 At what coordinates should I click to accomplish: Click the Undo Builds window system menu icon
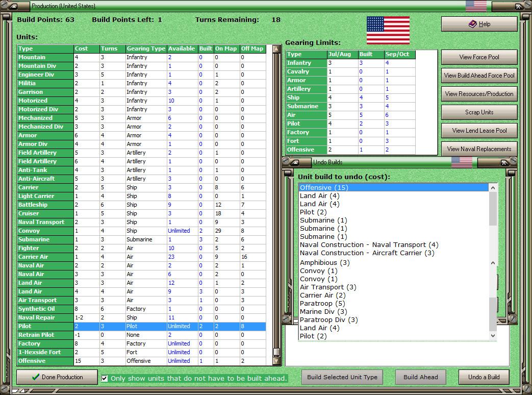(295, 163)
